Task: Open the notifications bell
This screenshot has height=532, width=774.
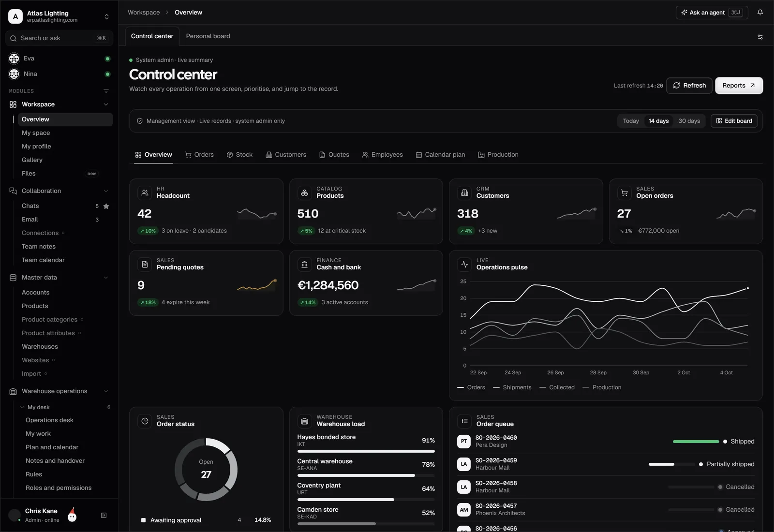Action: [x=760, y=13]
